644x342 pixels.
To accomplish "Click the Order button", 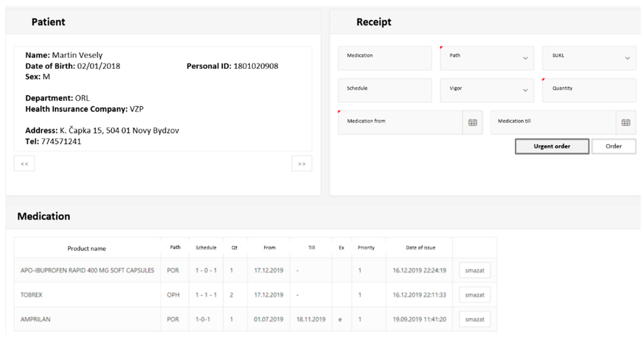I will (x=613, y=146).
